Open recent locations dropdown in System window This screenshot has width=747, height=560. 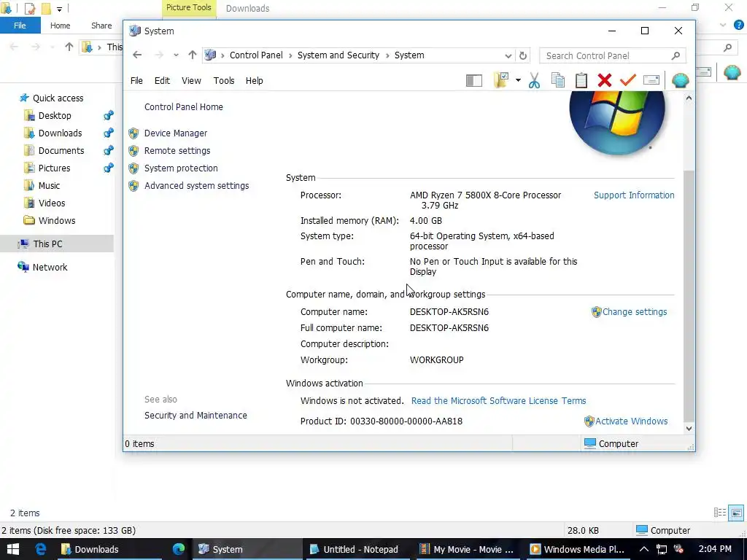[x=176, y=55]
